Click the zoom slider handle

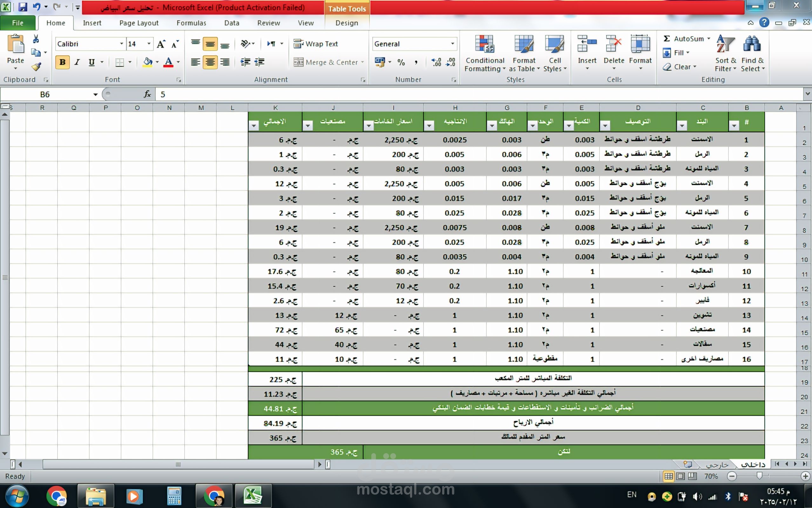pyautogui.click(x=759, y=476)
